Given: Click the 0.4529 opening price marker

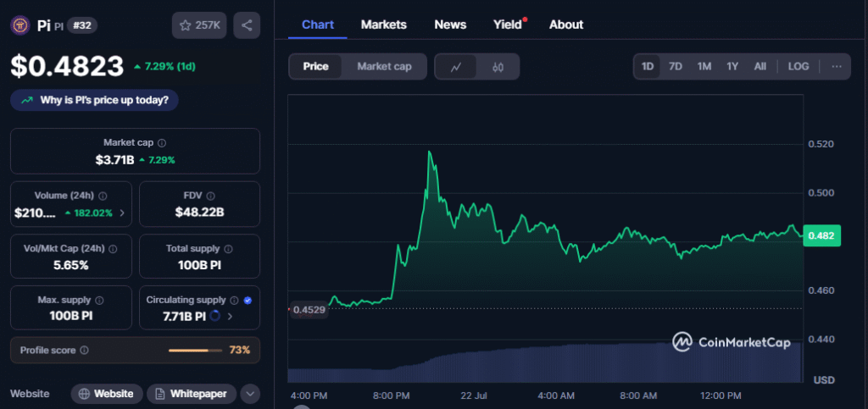Looking at the screenshot, I should [309, 310].
